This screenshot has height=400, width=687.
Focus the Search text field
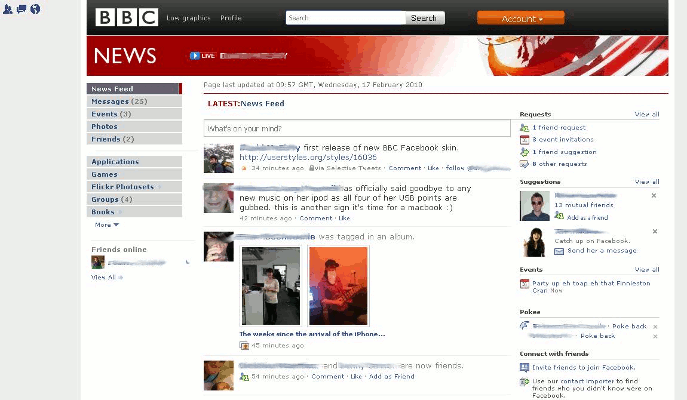pos(346,18)
